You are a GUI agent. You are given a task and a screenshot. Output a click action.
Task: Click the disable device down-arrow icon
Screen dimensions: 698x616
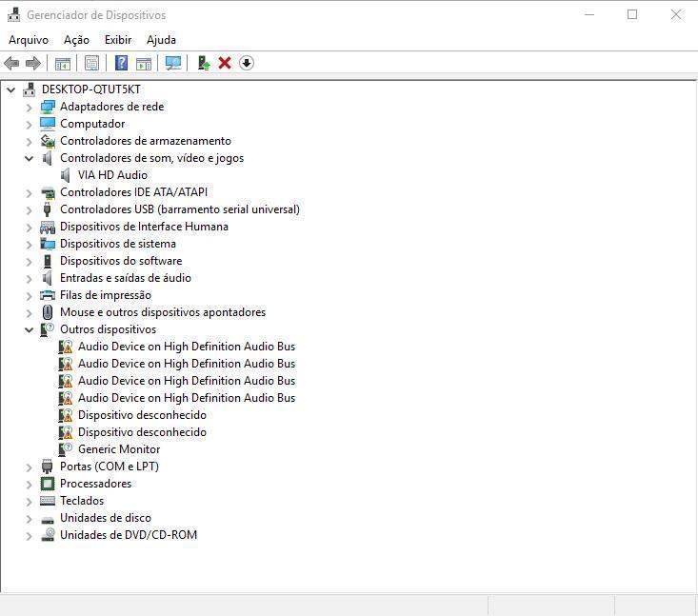(247, 63)
